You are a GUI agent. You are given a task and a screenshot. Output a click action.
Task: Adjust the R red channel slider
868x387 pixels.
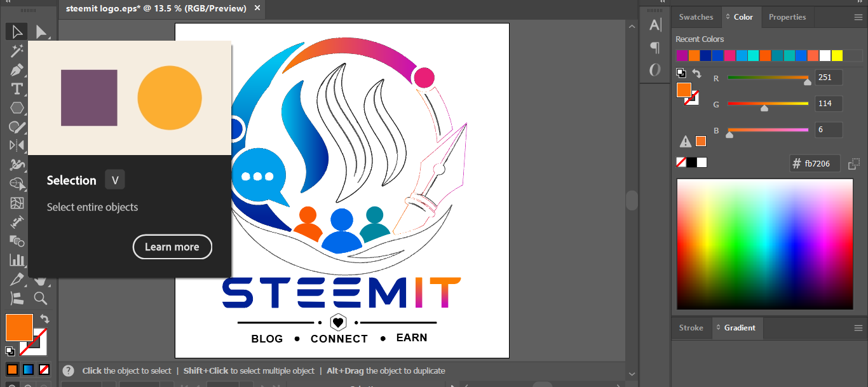point(807,81)
